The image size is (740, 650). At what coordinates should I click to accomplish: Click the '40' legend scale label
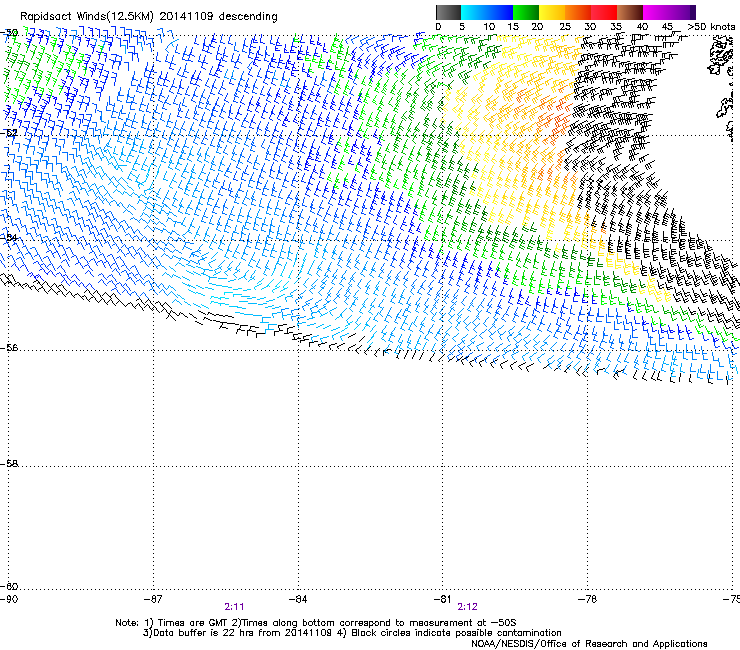(642, 27)
